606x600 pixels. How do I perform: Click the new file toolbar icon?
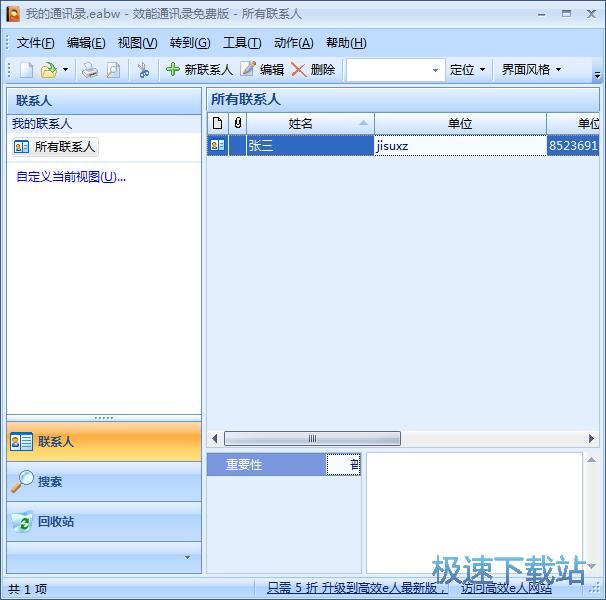(26, 70)
